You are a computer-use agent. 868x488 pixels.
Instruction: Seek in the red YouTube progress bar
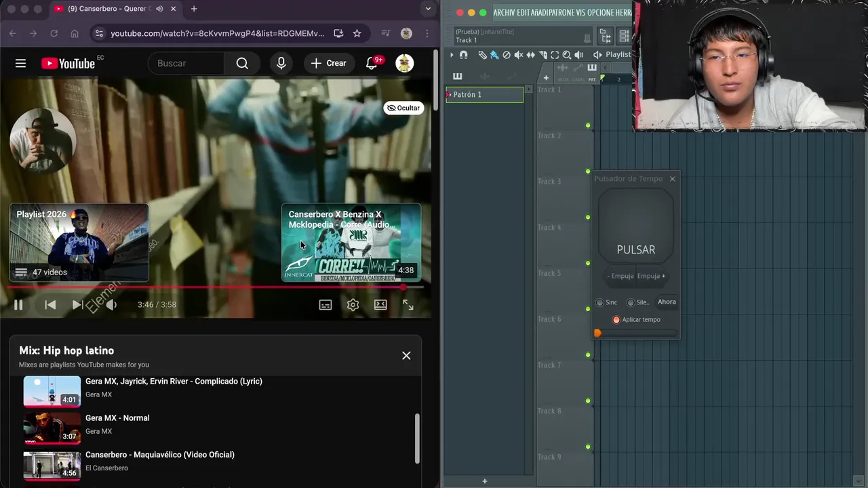[216, 287]
